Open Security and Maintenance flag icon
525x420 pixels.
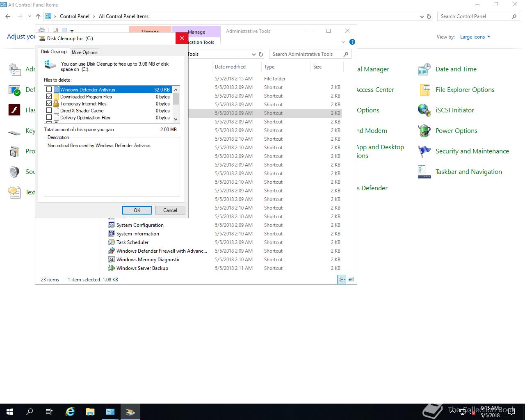click(x=424, y=151)
